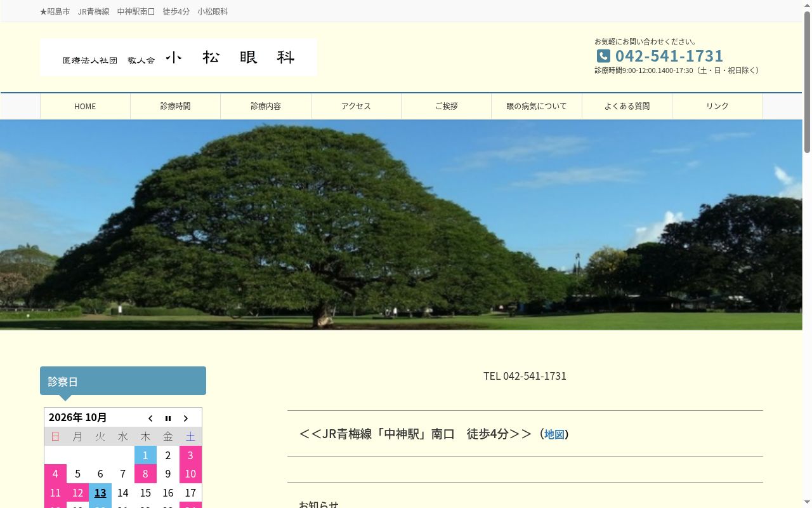
Task: Select October 1 in the calendar
Action: [x=145, y=455]
